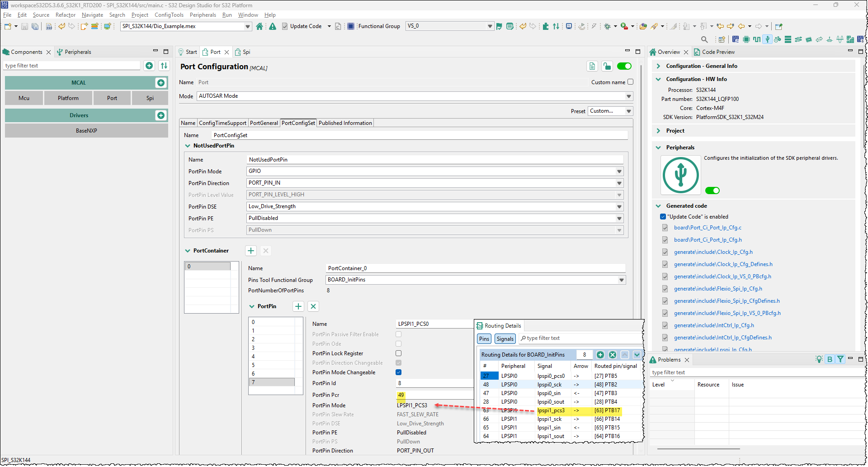Open the ConfigTools menu
This screenshot has width=868, height=467.
click(x=169, y=15)
